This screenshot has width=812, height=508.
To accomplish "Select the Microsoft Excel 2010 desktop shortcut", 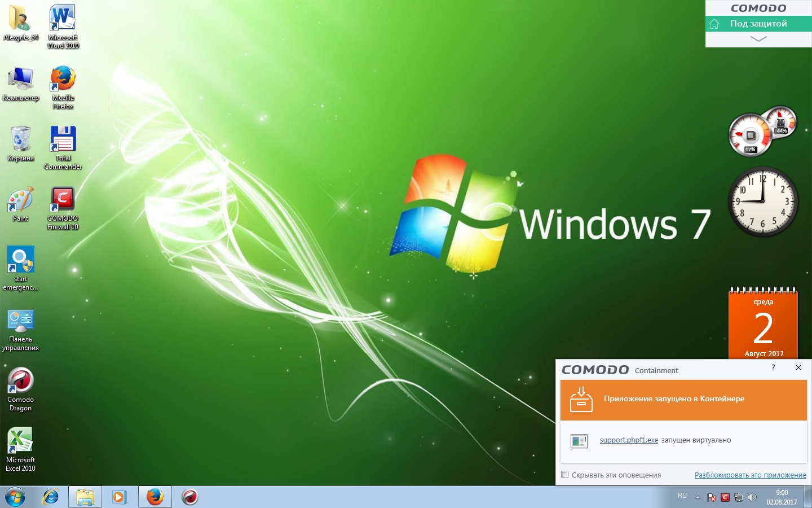I will tap(21, 450).
